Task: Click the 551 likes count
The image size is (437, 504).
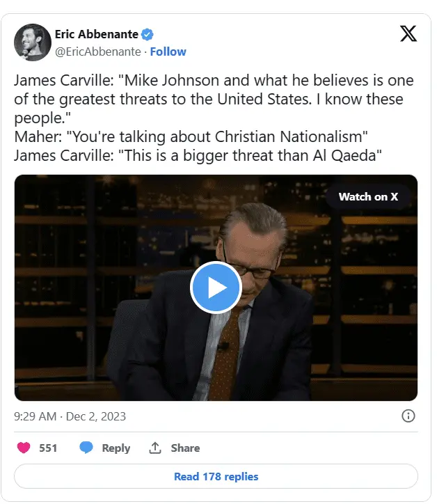Action: pos(48,448)
